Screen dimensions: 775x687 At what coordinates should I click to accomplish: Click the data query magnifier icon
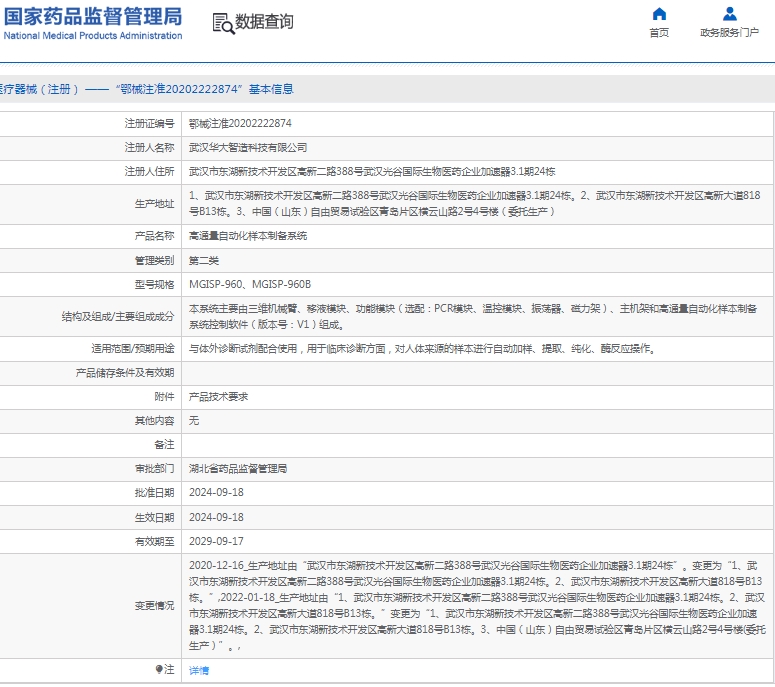tap(223, 24)
